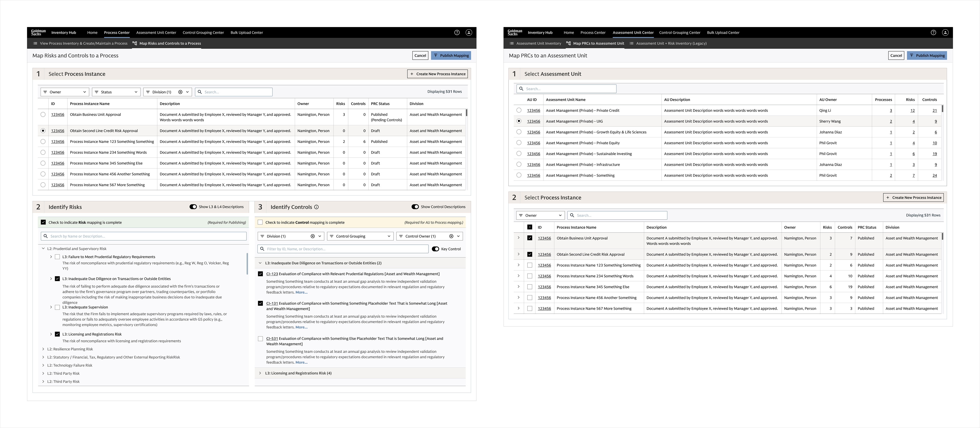The image size is (980, 428).
Task: Clear the Division (1) filter in Select Process Instance
Action: coord(180,92)
